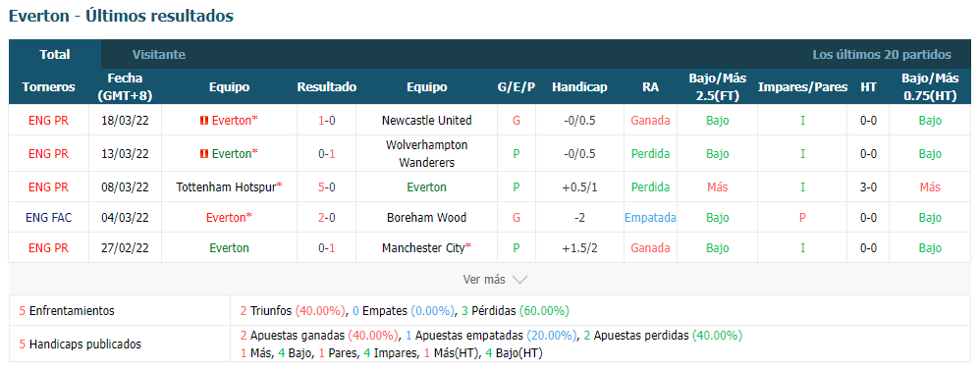This screenshot has width=980, height=371.
Task: Open the 5-0 match result
Action: [326, 186]
